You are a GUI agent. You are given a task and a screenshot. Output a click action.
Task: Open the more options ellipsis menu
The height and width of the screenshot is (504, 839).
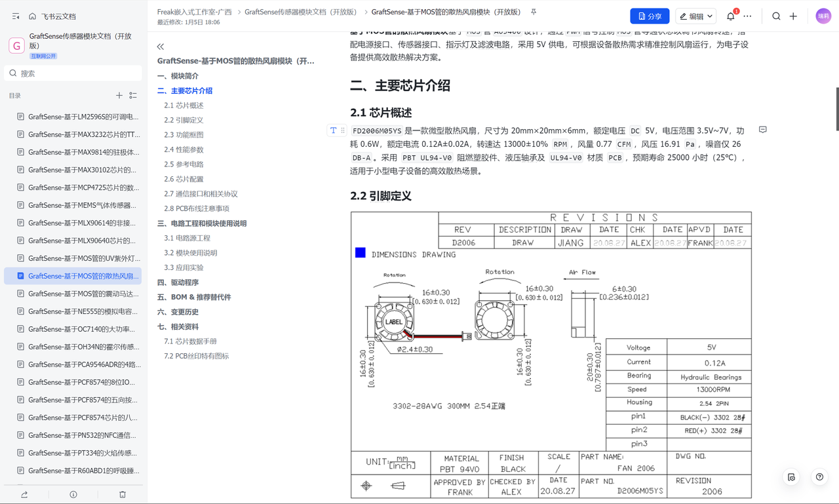(x=747, y=16)
